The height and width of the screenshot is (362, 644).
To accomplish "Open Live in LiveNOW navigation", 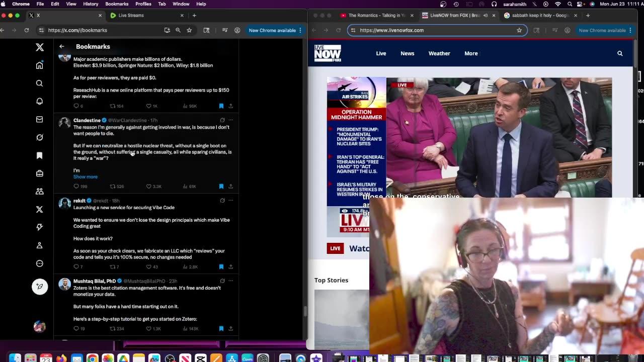I will coord(381,53).
